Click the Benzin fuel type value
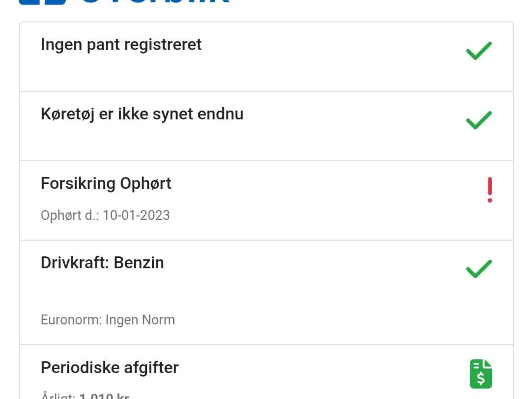The width and height of the screenshot is (532, 399). click(139, 263)
